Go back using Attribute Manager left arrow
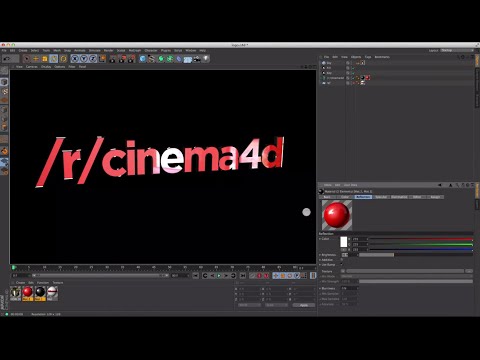480x360 pixels. click(x=440, y=185)
